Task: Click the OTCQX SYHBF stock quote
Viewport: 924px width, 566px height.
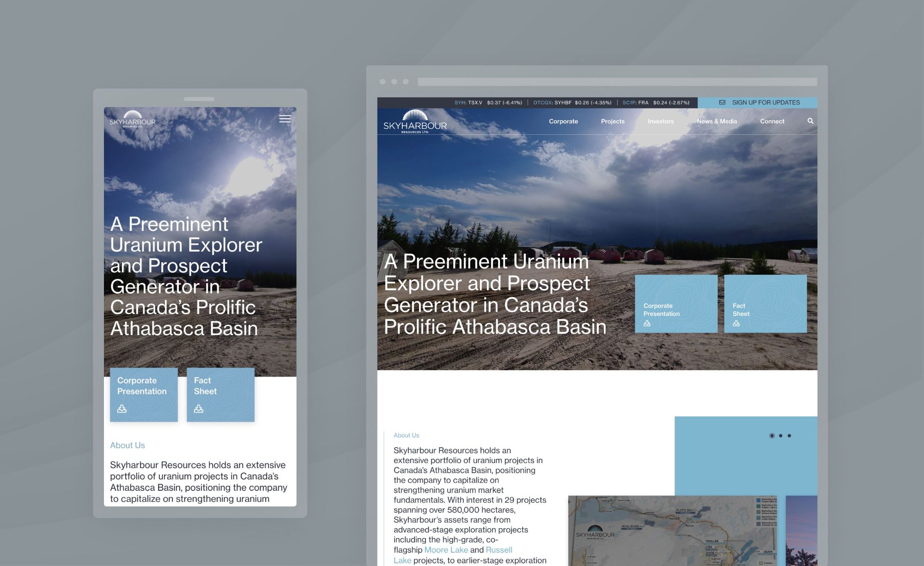Action: tap(572, 102)
